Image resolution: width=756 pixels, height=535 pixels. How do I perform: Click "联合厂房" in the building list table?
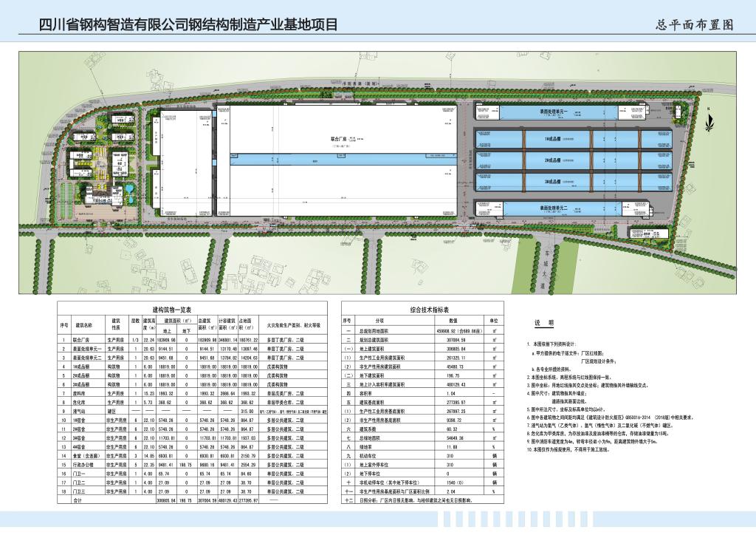(x=80, y=340)
